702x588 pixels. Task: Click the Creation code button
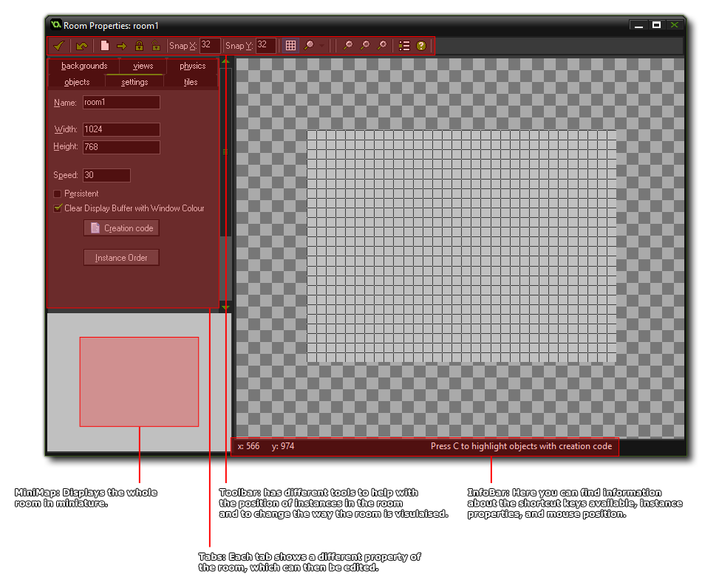pos(122,228)
